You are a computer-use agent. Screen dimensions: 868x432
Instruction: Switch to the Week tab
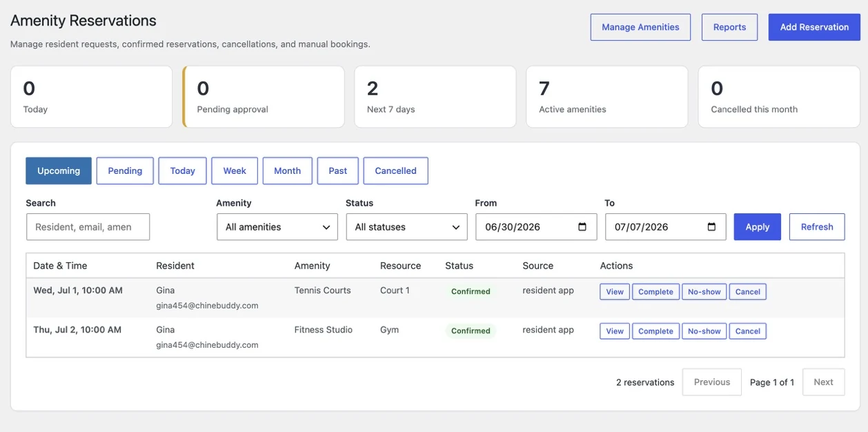point(235,171)
